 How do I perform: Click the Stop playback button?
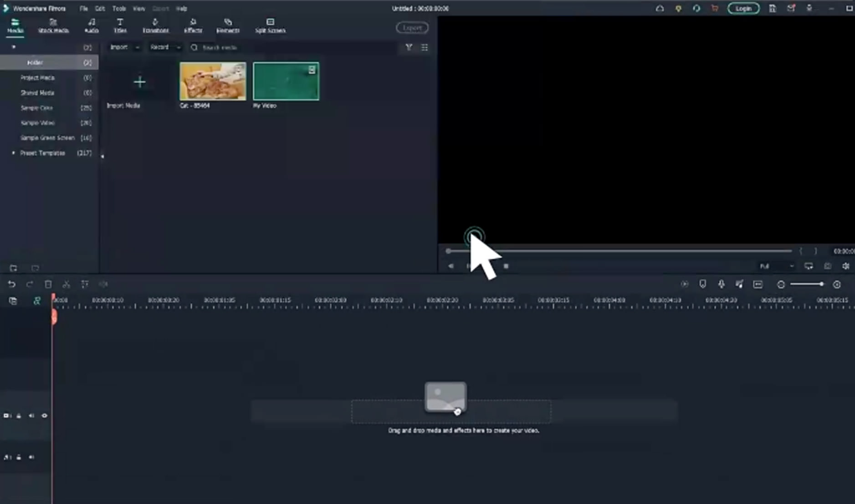[506, 266]
